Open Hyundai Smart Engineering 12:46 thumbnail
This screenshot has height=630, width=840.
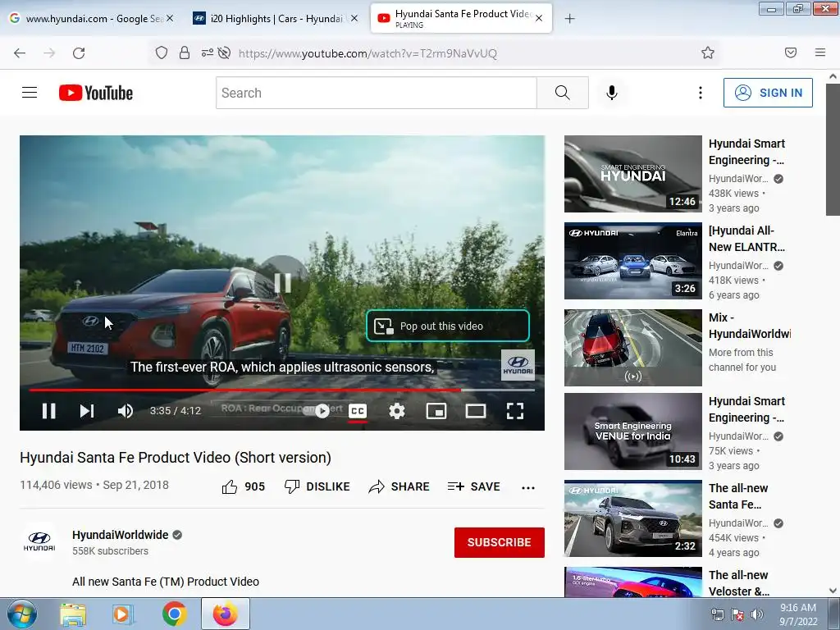point(632,174)
